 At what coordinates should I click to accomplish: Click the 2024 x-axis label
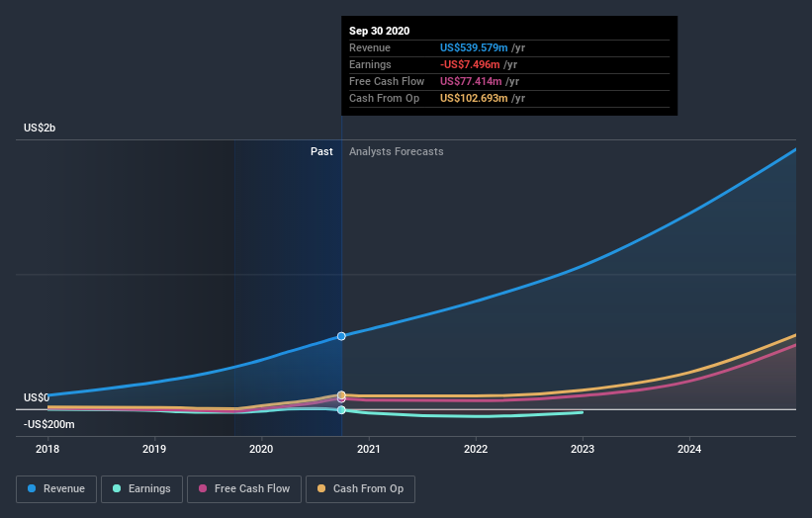click(689, 449)
